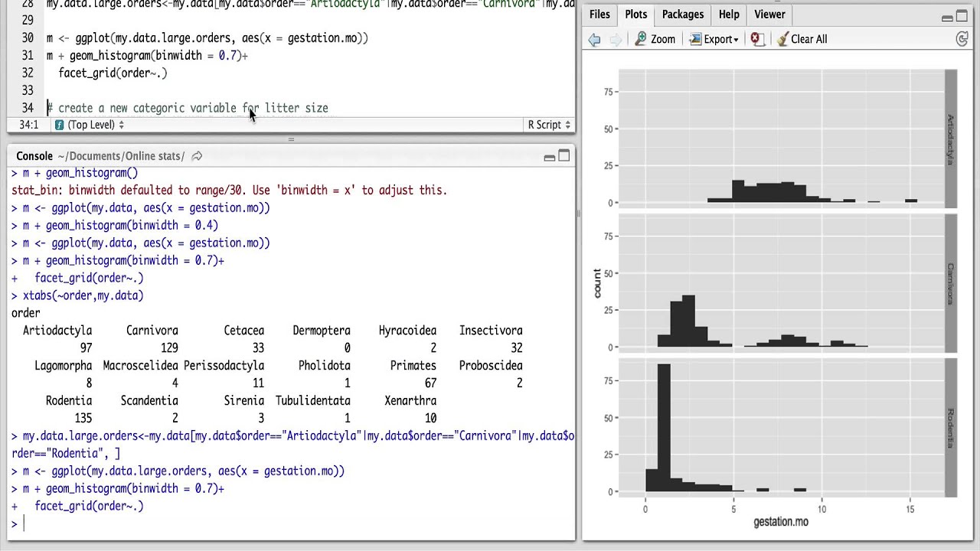This screenshot has width=980, height=551.
Task: Click the Cetacea label in console output
Action: click(244, 331)
